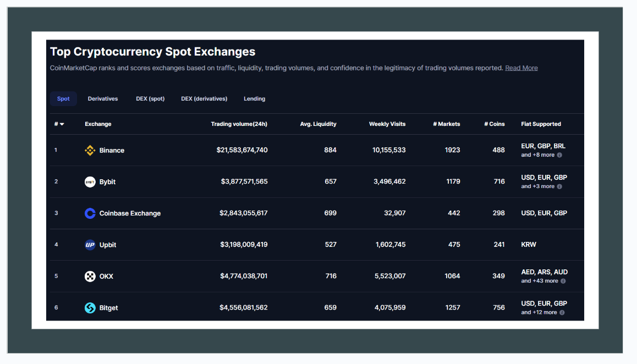Open the Read More link

[521, 68]
